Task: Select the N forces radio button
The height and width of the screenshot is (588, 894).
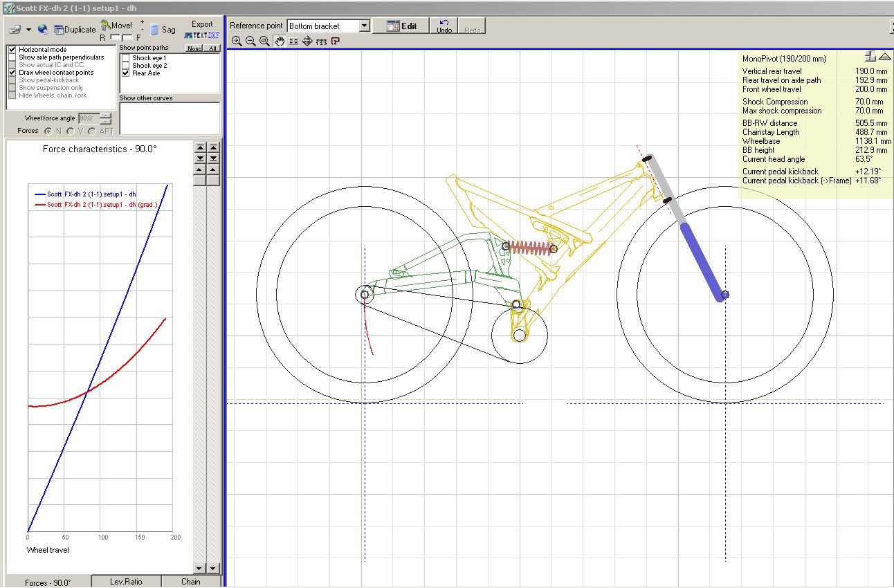Action: [48, 131]
